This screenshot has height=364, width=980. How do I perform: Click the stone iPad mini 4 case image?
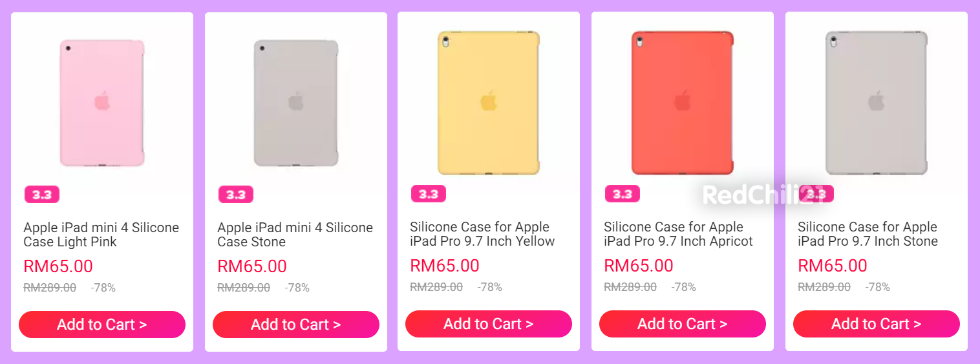pyautogui.click(x=296, y=103)
